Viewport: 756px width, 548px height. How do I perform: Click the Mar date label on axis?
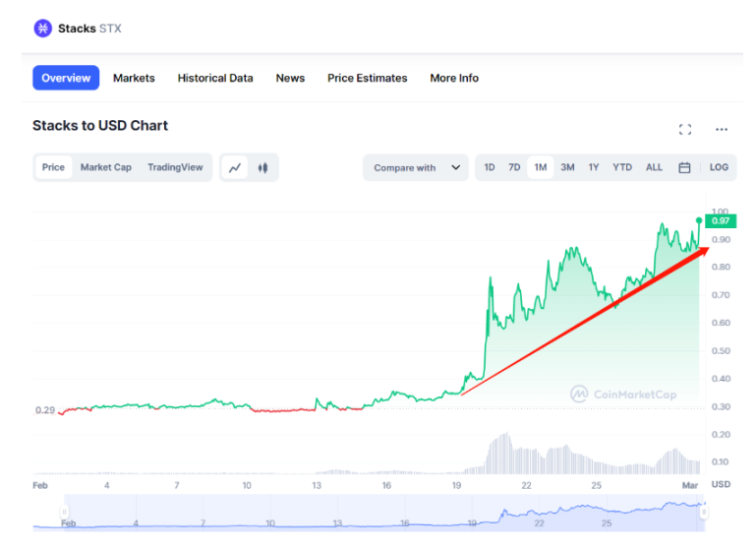click(690, 485)
